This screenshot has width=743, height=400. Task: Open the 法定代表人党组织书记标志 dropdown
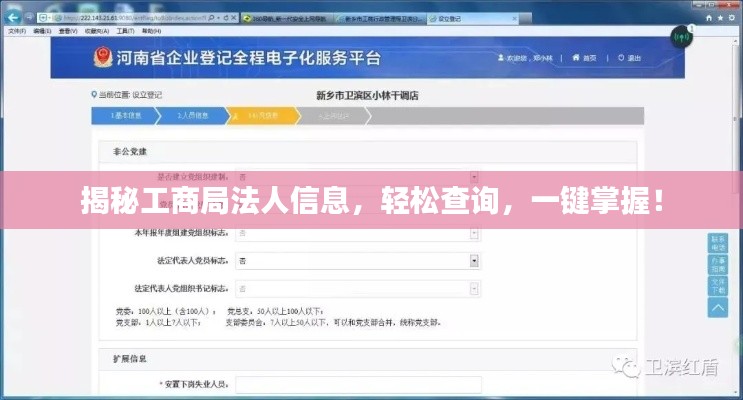[x=358, y=288]
